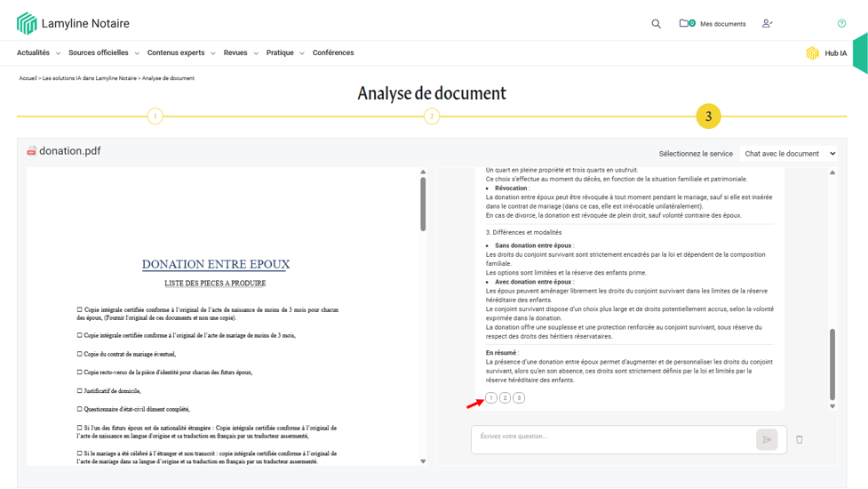Image resolution: width=868 pixels, height=489 pixels.
Task: Click the Sélectionnez le service label
Action: point(696,154)
